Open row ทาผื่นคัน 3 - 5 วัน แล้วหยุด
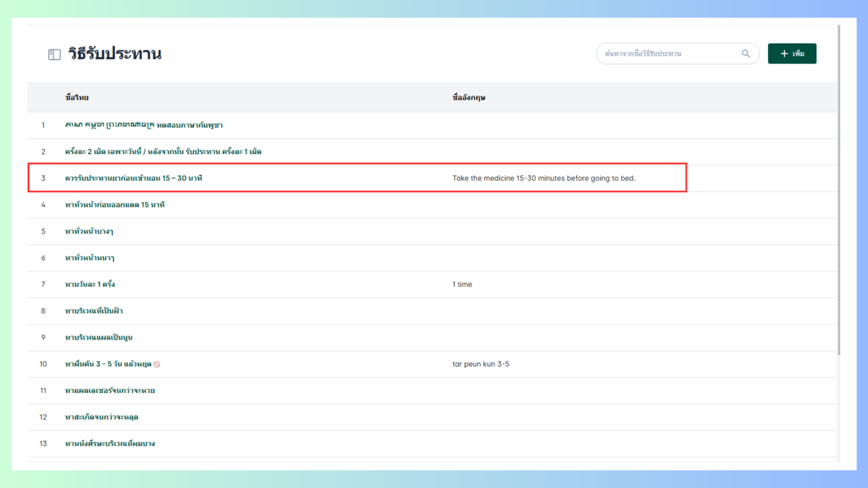This screenshot has height=488, width=868. coord(432,365)
